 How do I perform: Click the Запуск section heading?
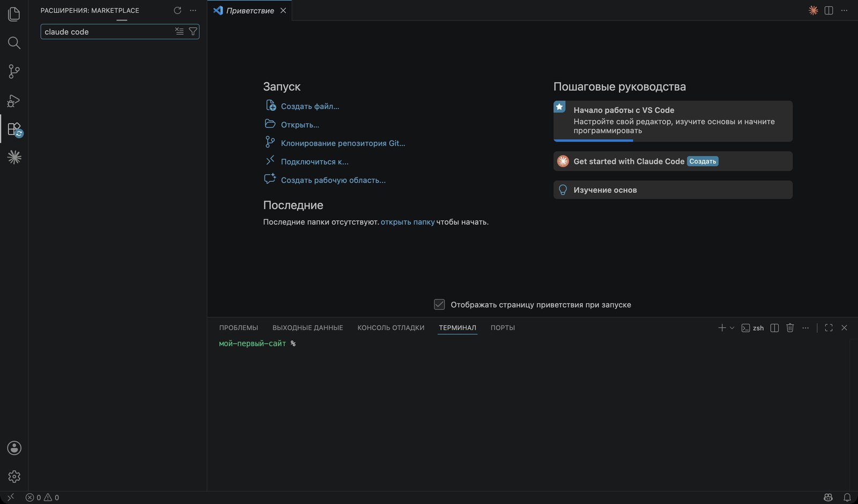coord(282,87)
